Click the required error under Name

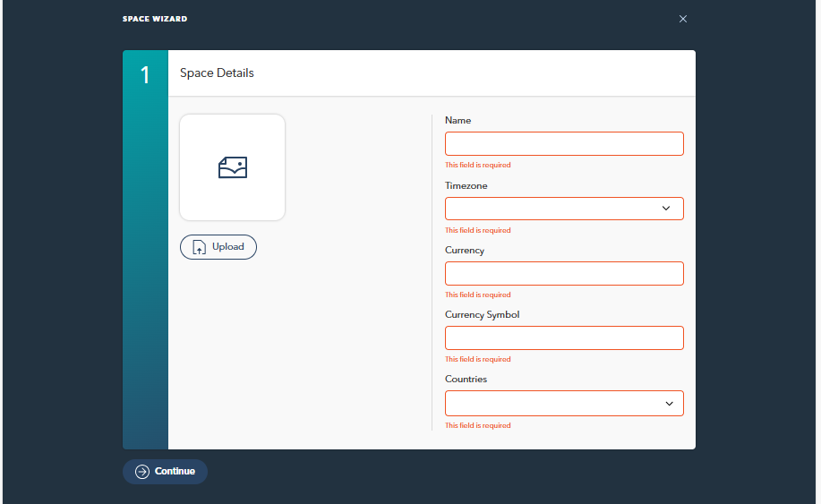pyautogui.click(x=477, y=165)
